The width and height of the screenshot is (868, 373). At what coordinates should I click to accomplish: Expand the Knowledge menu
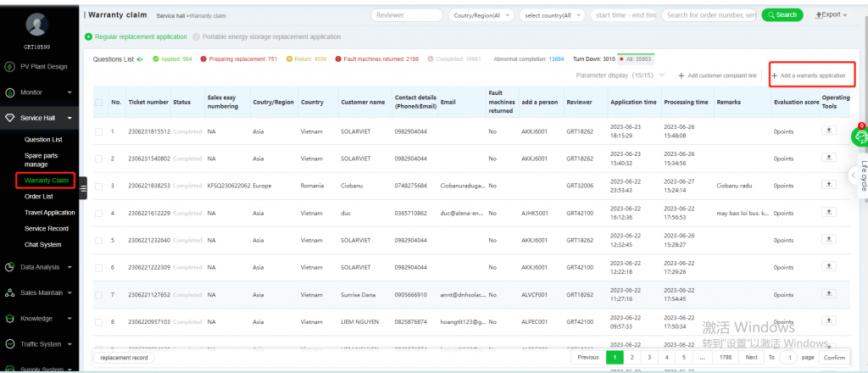[x=70, y=319]
